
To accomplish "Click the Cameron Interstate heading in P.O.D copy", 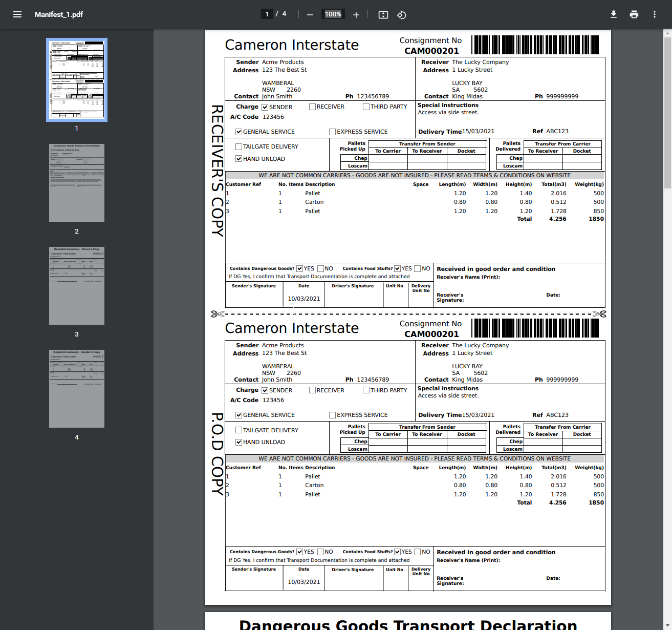I will 292,328.
